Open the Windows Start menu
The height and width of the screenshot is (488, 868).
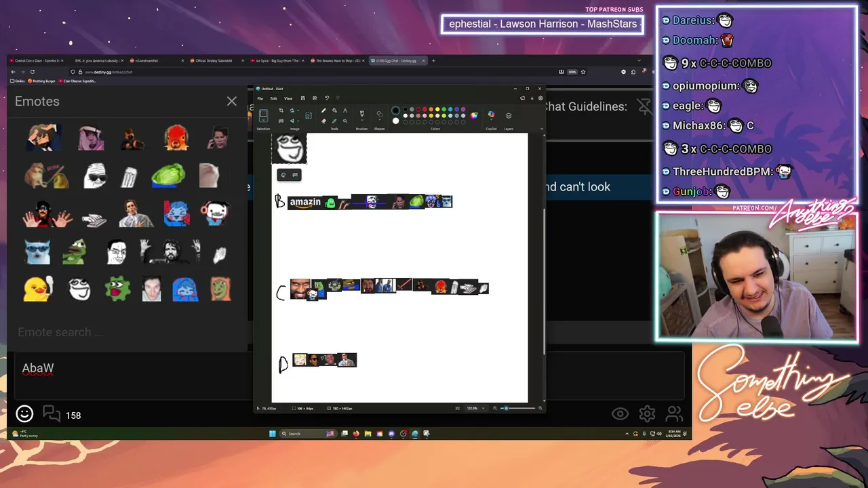273,434
